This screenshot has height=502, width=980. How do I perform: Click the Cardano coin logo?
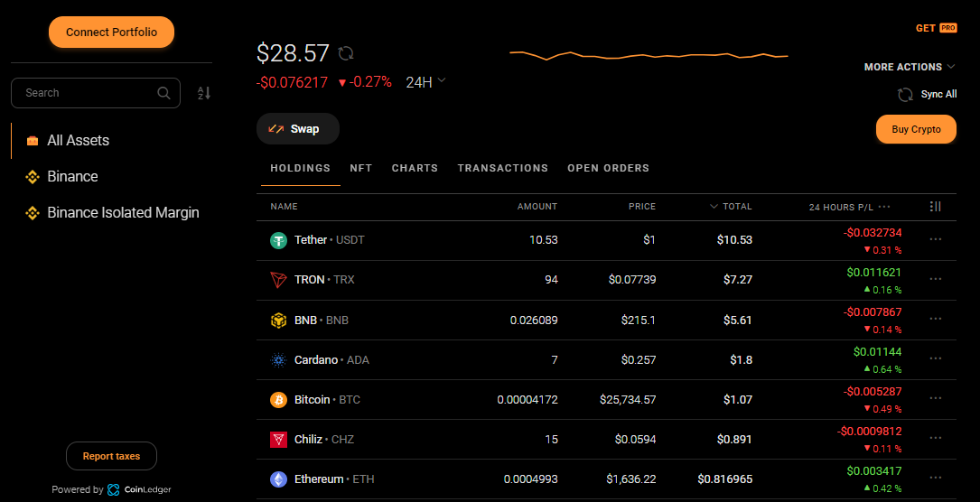pyautogui.click(x=278, y=360)
